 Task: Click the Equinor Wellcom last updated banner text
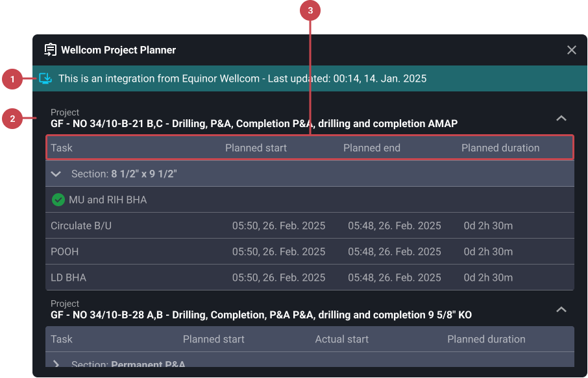coord(242,78)
